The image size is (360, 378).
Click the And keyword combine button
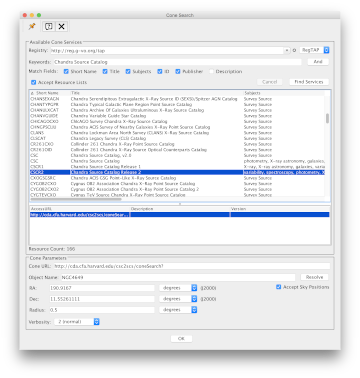tap(318, 62)
